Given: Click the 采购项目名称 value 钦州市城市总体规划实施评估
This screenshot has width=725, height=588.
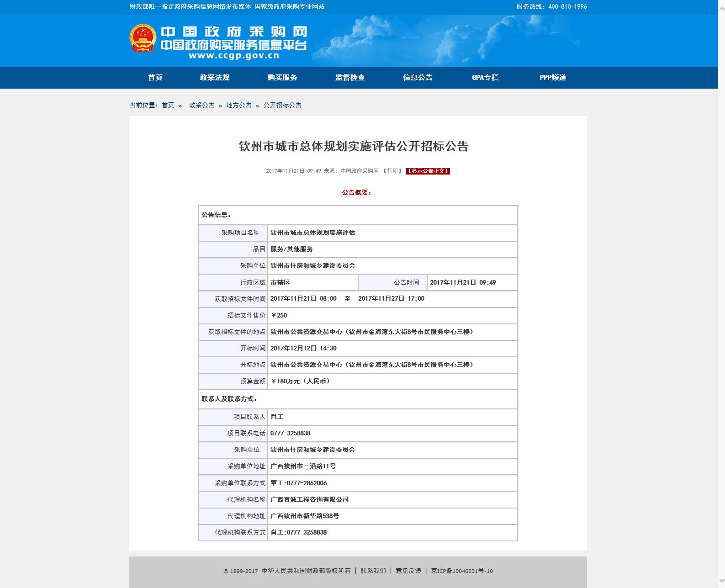Looking at the screenshot, I should pos(312,233).
